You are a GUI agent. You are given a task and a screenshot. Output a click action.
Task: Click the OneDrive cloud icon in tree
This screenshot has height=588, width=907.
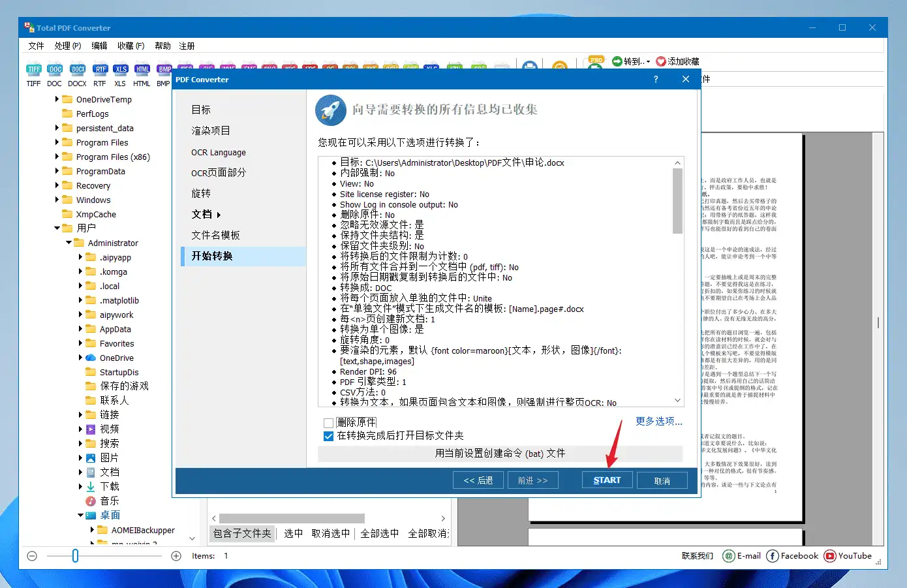tap(91, 358)
